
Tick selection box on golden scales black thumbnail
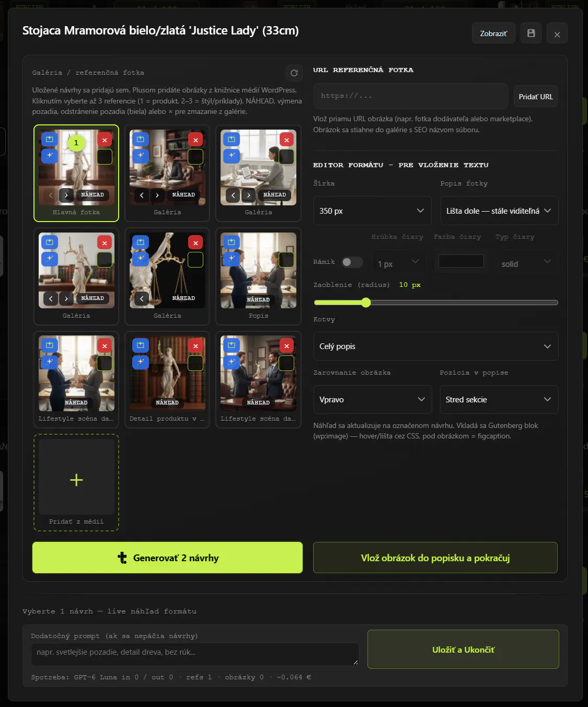[195, 260]
